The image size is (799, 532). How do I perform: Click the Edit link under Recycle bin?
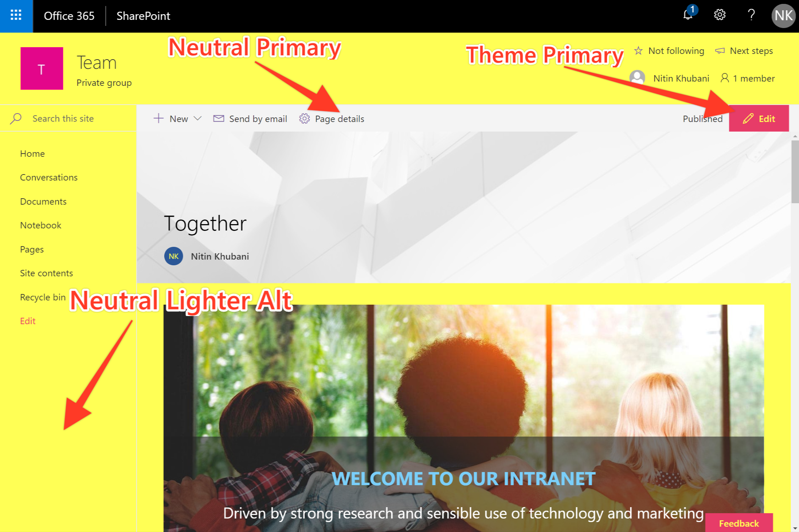tap(28, 321)
